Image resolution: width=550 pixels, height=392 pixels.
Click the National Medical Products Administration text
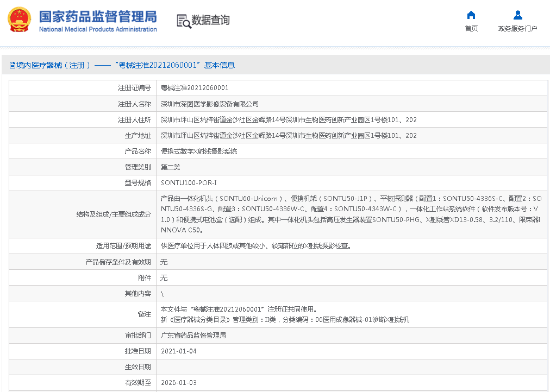coord(98,29)
